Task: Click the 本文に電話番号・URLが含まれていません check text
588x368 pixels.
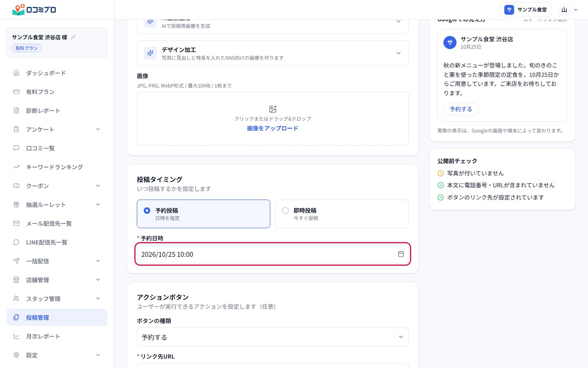Action: (x=501, y=185)
